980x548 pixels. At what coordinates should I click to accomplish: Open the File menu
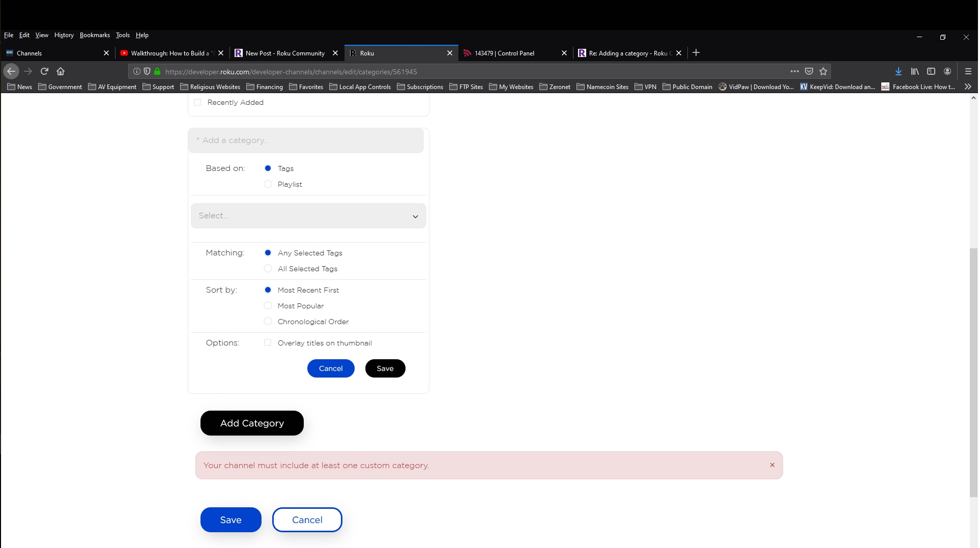9,35
